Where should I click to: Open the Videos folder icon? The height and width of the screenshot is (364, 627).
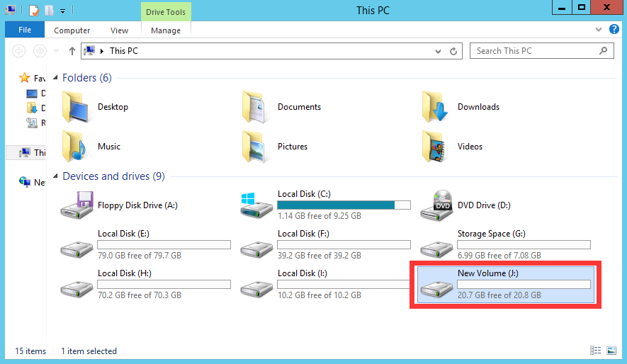tap(435, 147)
